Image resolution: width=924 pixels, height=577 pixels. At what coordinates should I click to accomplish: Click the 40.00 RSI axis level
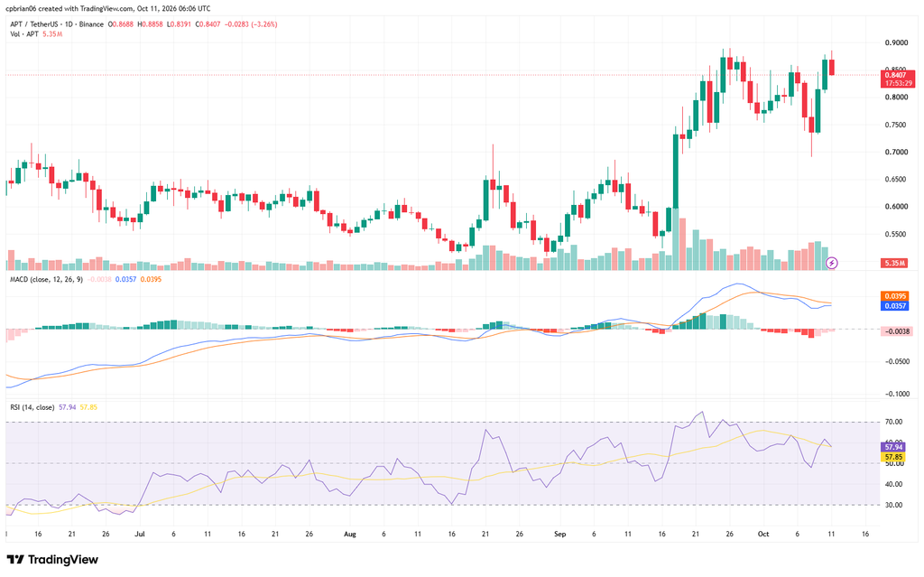(x=894, y=484)
